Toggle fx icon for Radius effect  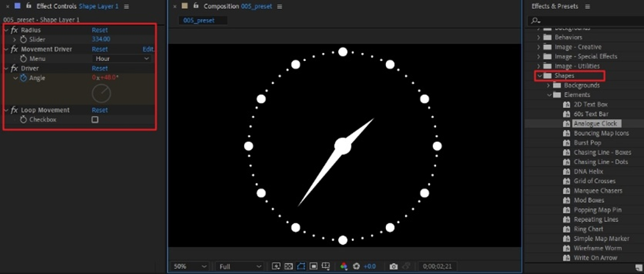(x=15, y=30)
